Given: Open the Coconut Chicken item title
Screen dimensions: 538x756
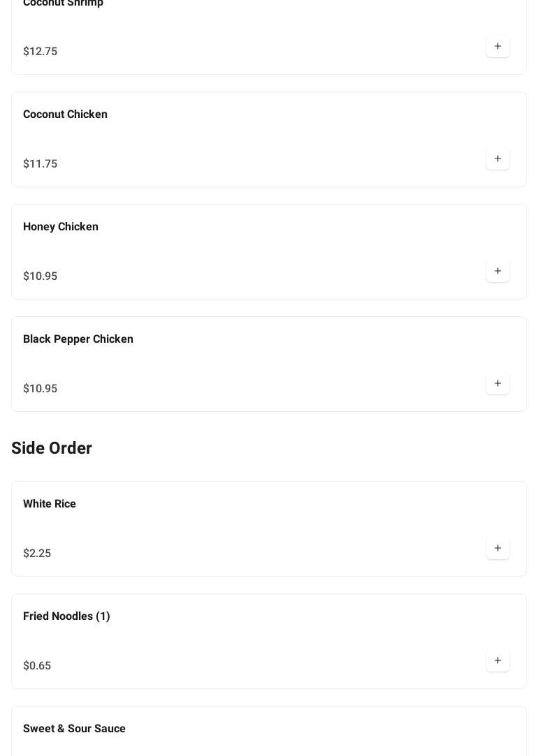Looking at the screenshot, I should click(x=65, y=114).
